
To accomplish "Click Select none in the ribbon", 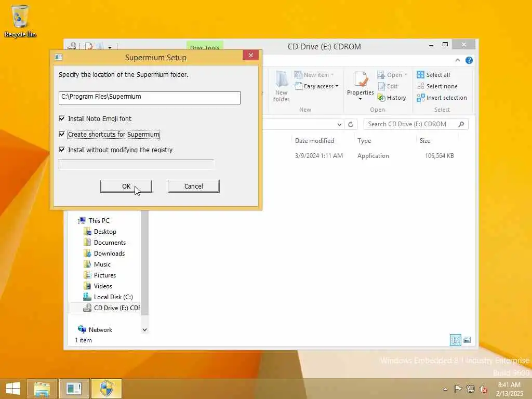I will (437, 86).
